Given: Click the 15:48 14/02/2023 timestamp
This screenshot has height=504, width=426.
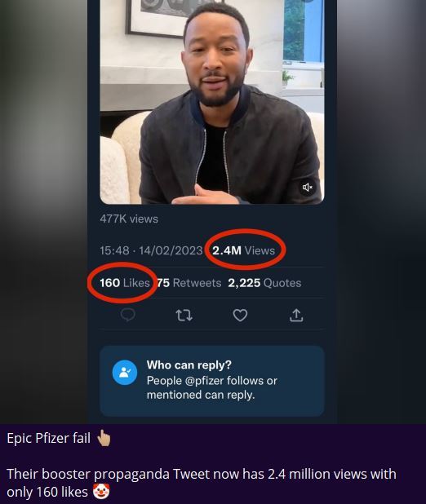Looking at the screenshot, I should (151, 250).
